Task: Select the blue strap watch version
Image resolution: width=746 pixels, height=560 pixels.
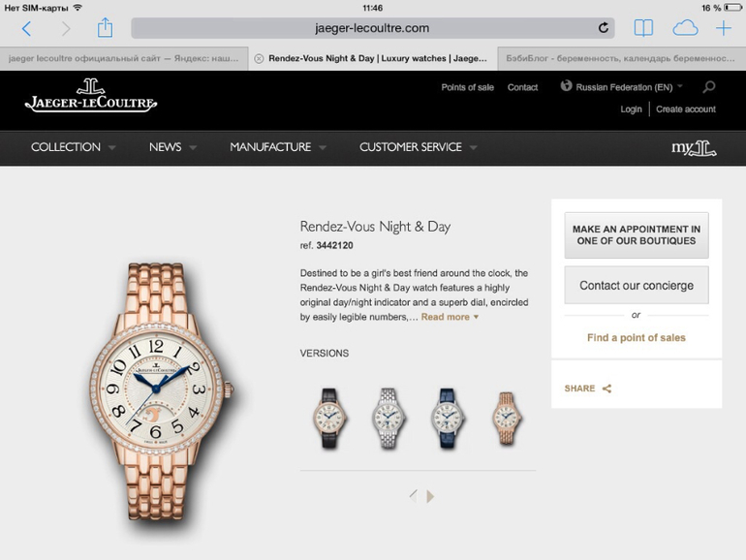Action: click(x=448, y=419)
